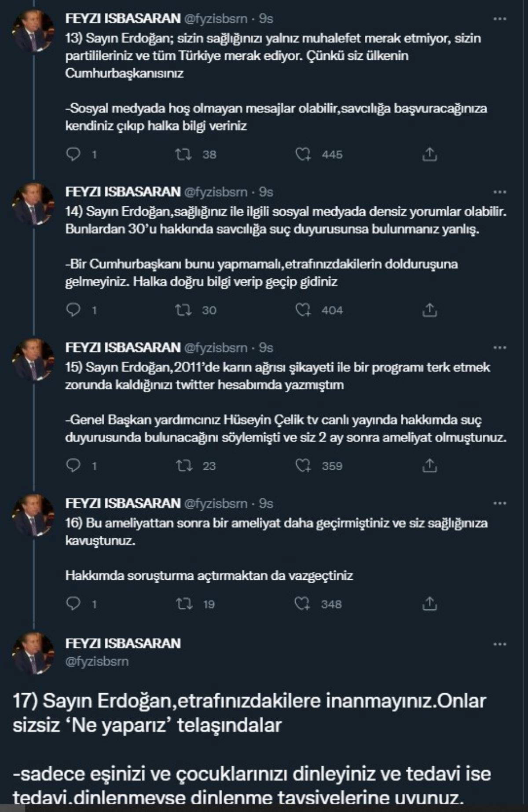Retweet tweet 15 with 23 retweets
The image size is (528, 812).
[x=183, y=465]
